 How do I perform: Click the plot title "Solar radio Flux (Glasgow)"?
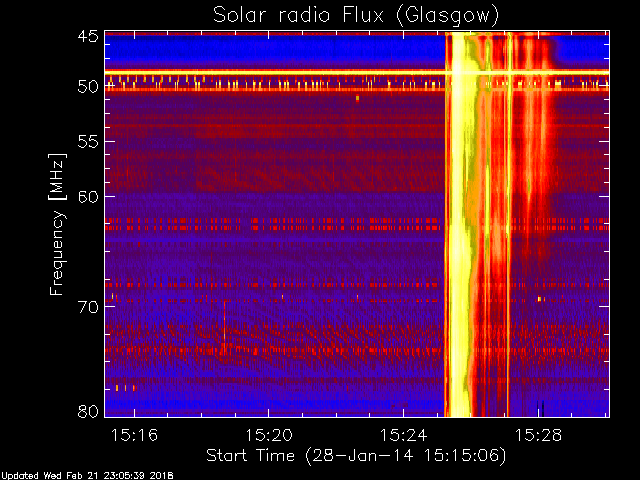pos(356,16)
